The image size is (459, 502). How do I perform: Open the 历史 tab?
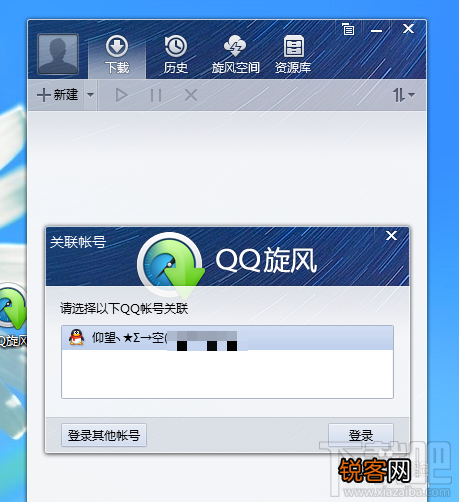[x=176, y=54]
